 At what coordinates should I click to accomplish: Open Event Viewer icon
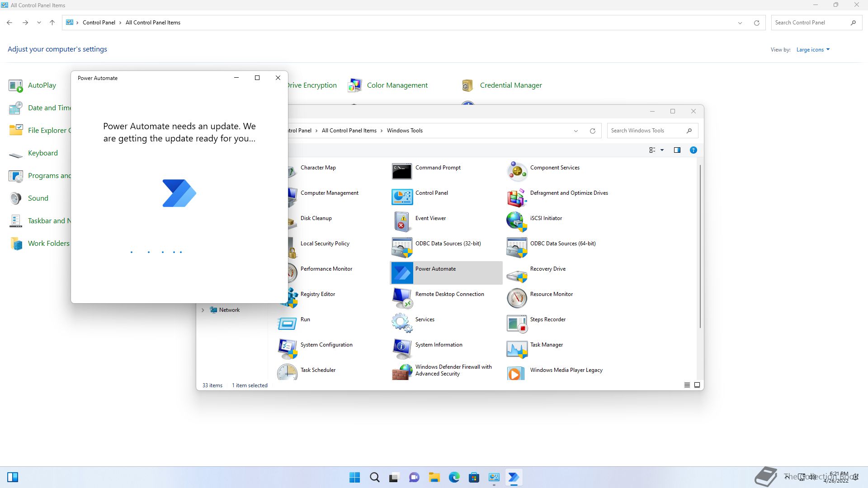point(402,222)
